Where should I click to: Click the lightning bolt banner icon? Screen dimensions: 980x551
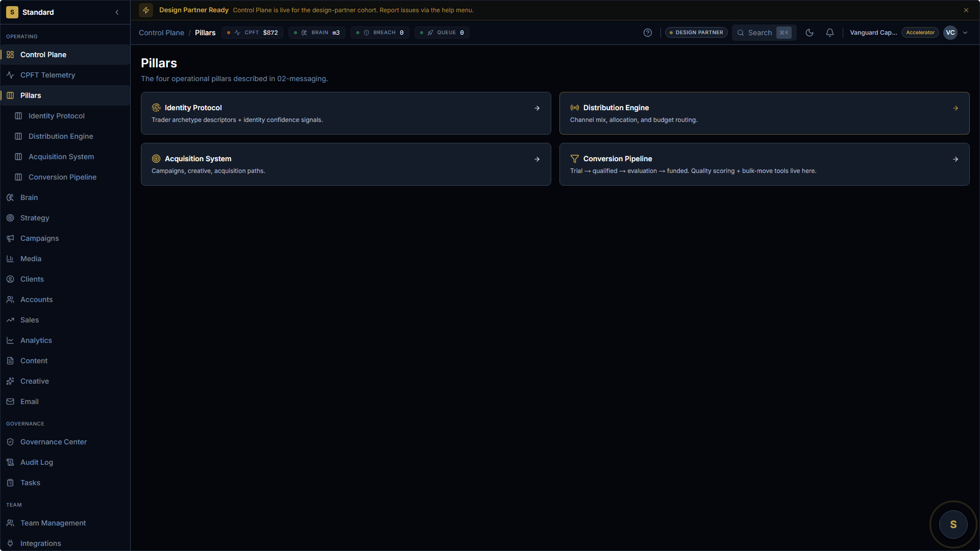146,10
